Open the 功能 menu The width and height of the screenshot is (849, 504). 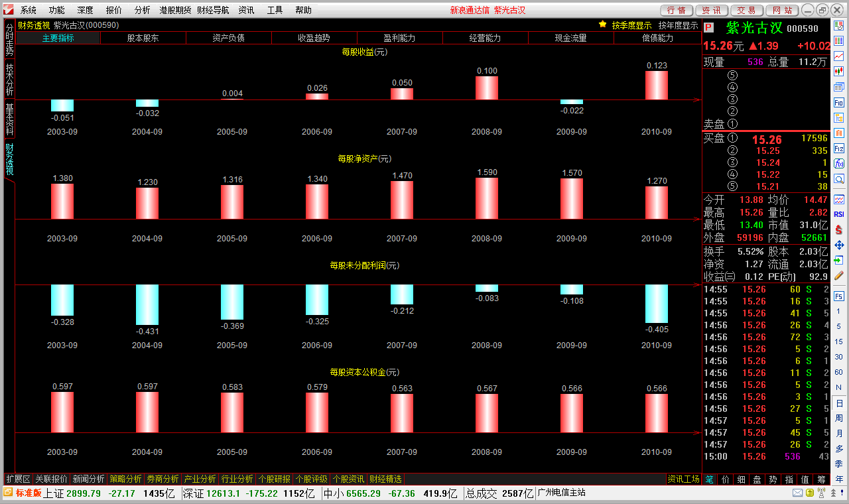click(x=57, y=10)
